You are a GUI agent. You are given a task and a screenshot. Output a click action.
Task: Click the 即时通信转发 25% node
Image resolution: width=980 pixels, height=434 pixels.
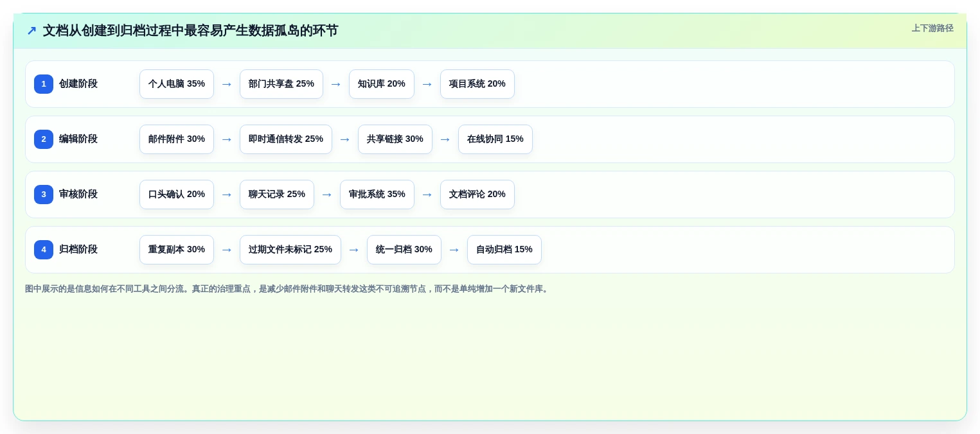click(x=286, y=139)
